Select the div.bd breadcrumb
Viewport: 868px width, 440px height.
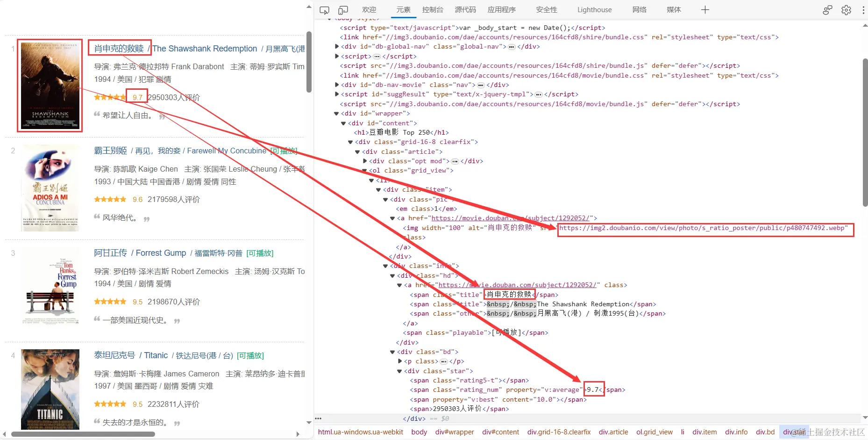(x=765, y=432)
